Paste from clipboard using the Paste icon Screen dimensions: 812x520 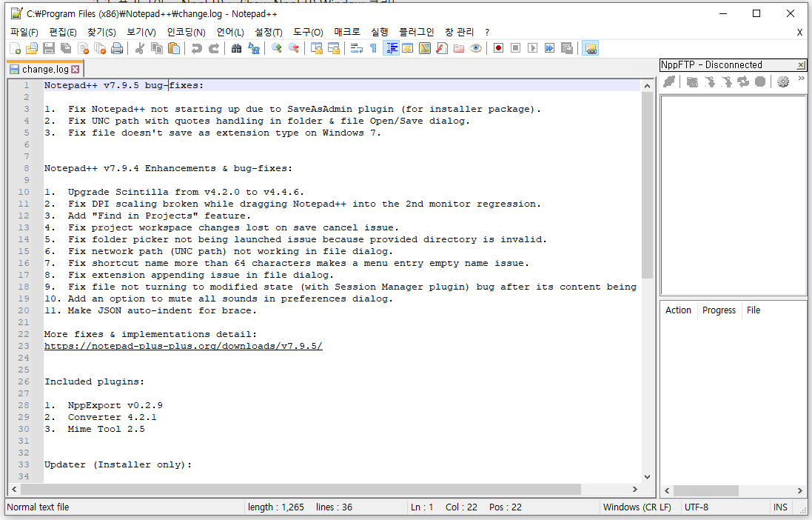click(x=174, y=49)
